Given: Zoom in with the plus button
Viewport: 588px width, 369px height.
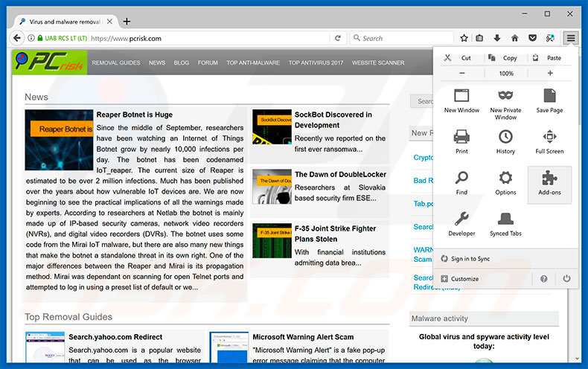Looking at the screenshot, I should [550, 74].
